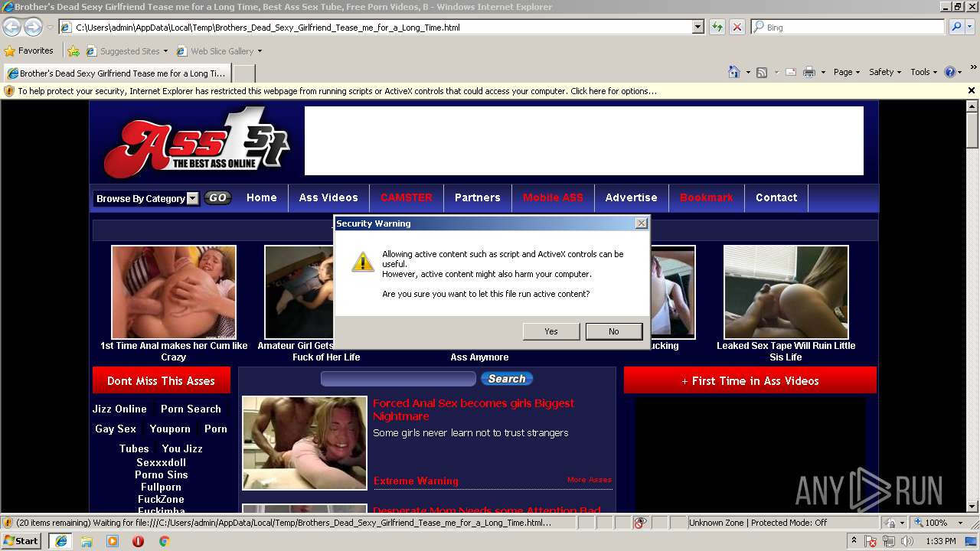Open the search provider dropdown arrow

click(971, 27)
